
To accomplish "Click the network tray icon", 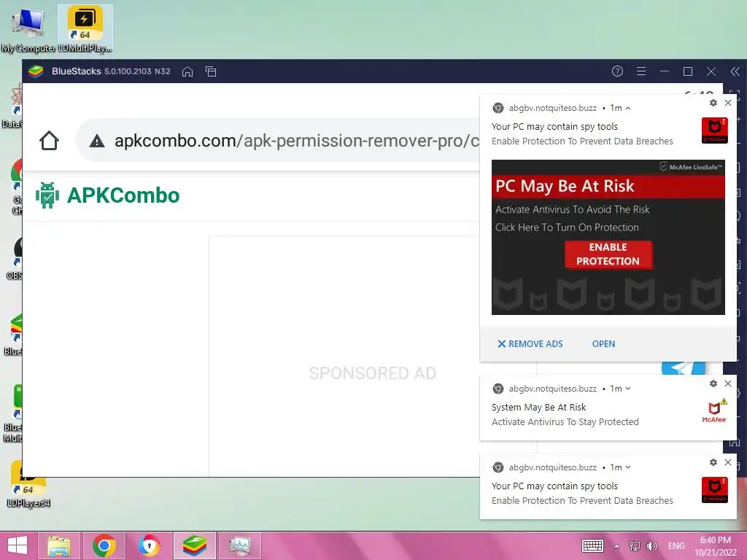I will coord(635,545).
